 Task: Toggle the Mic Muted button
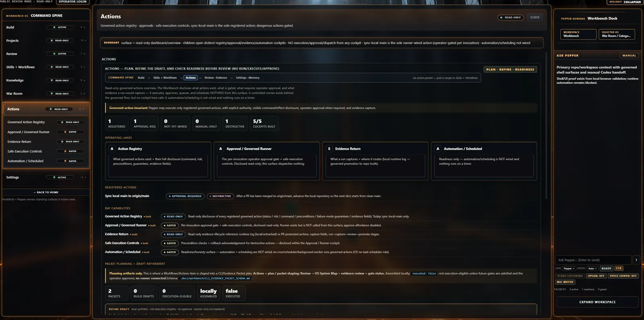(x=565, y=282)
